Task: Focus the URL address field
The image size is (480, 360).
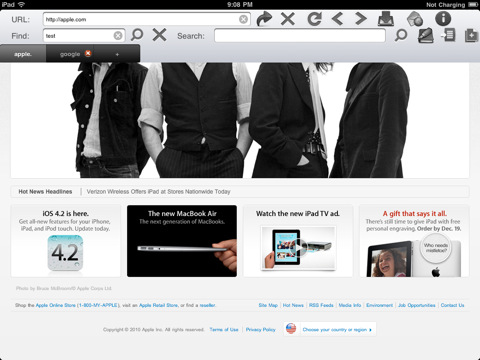Action: coord(147,19)
